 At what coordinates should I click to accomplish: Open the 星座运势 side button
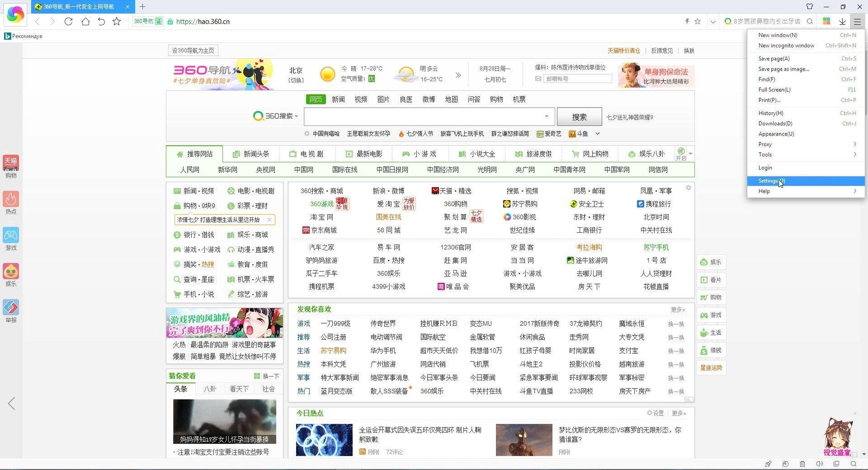(711, 368)
